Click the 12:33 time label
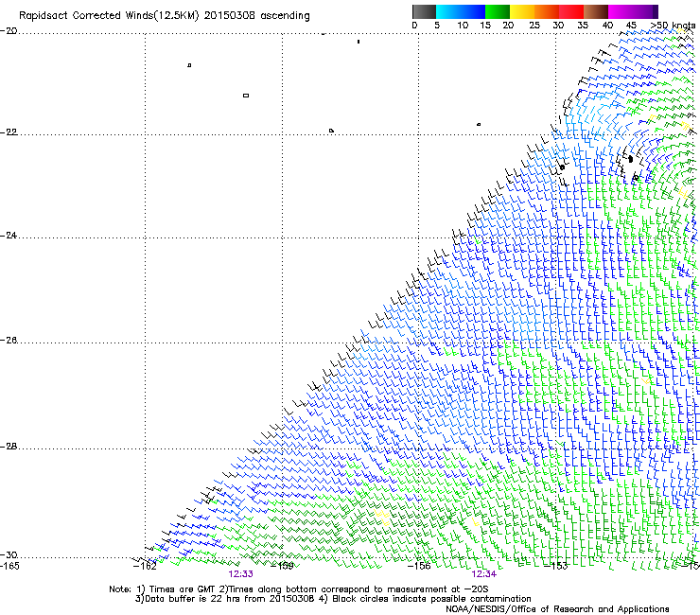The height and width of the screenshot is (615, 700). 240,574
